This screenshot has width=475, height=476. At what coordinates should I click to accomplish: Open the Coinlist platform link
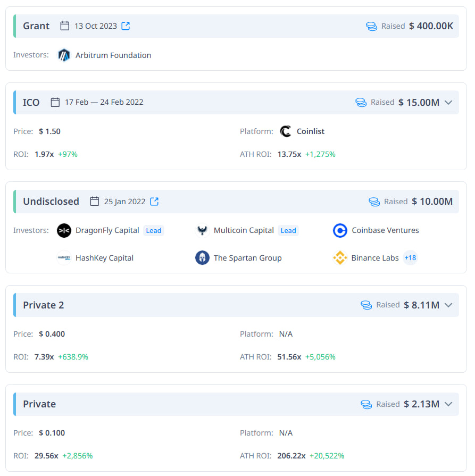(x=311, y=131)
